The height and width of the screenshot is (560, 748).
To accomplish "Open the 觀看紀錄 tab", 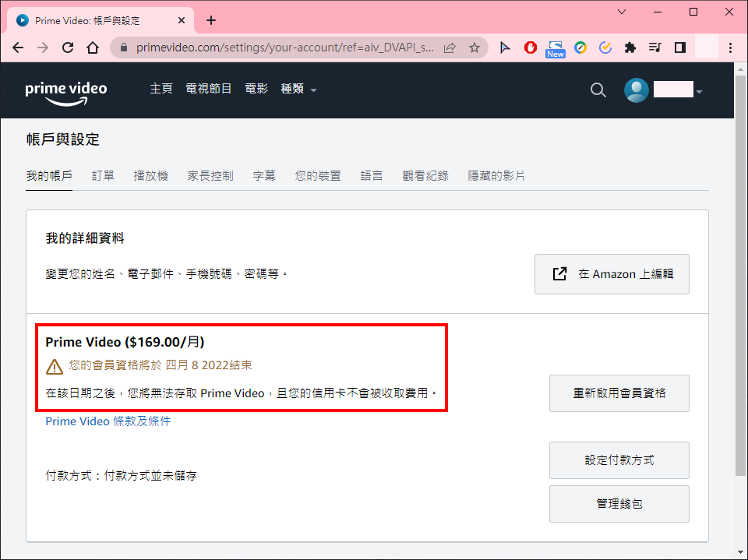I will pos(425,176).
